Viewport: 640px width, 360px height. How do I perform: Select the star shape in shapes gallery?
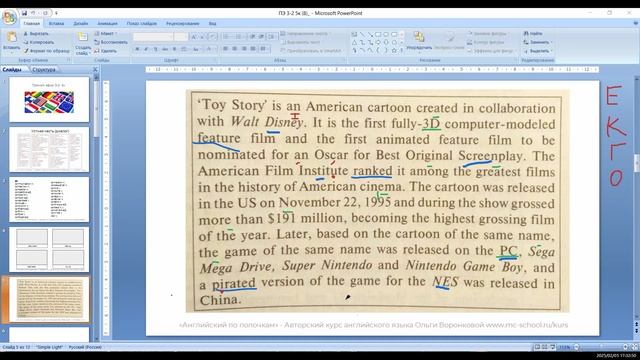(394, 51)
